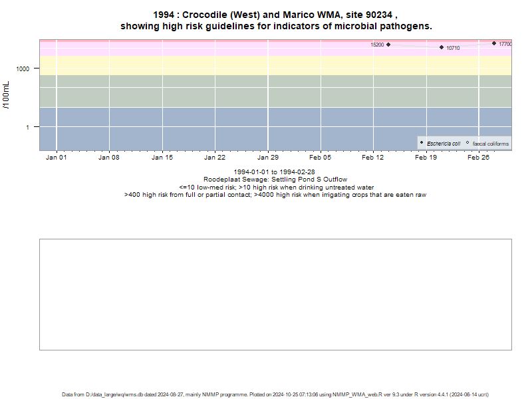This screenshot has height=399, width=532.
Task: Click the 'Jan 01' x-axis label
Action: 57,158
